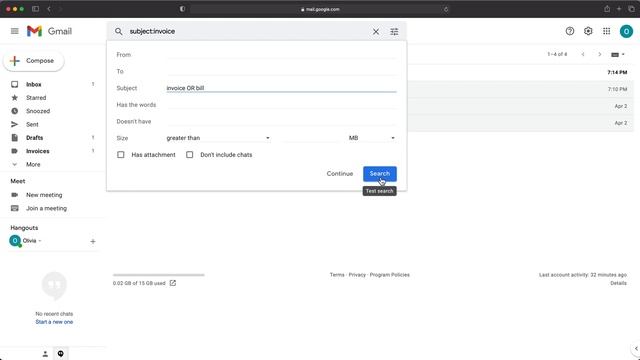Focus the To search field

point(281,71)
